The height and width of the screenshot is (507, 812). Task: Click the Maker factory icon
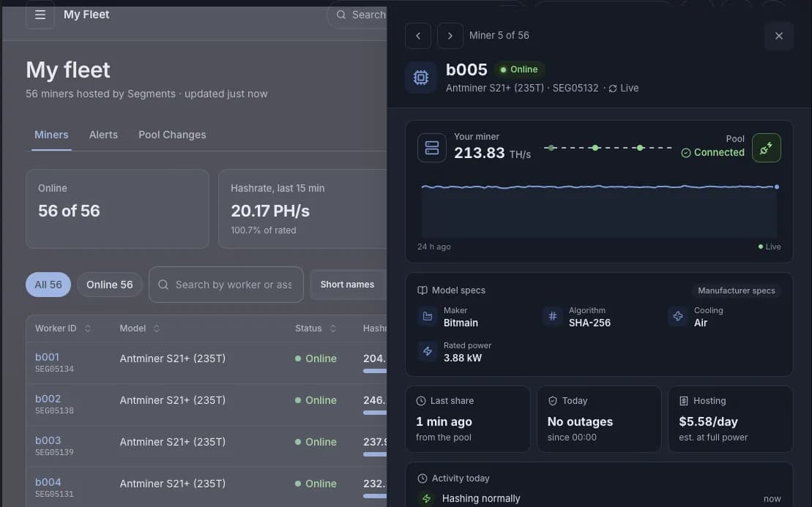point(428,316)
